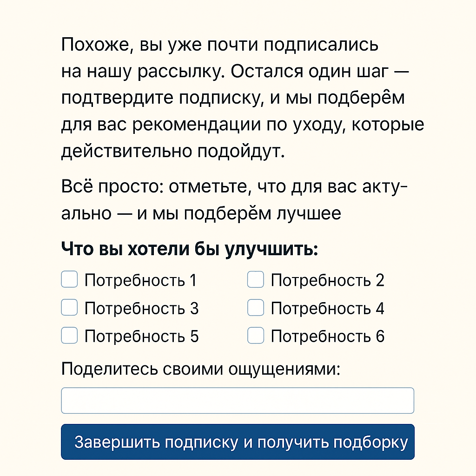Mark the Потребность 6 checkbox
This screenshot has height=476, width=476.
255,335
